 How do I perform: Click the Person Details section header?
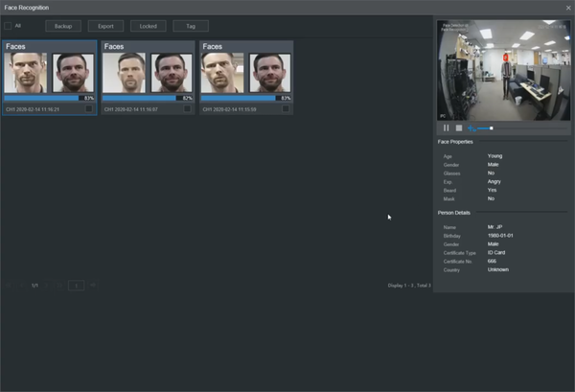pos(453,213)
